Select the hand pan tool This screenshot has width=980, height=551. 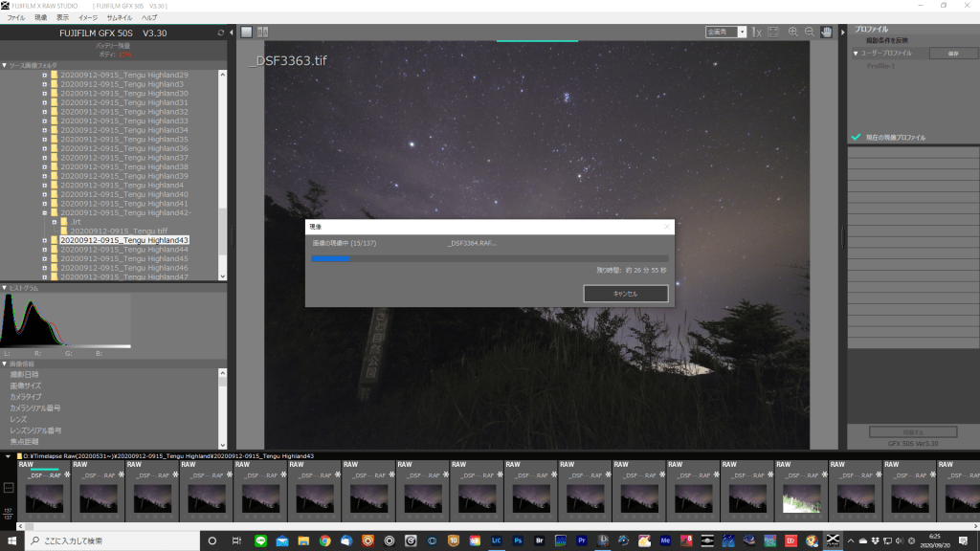click(826, 32)
